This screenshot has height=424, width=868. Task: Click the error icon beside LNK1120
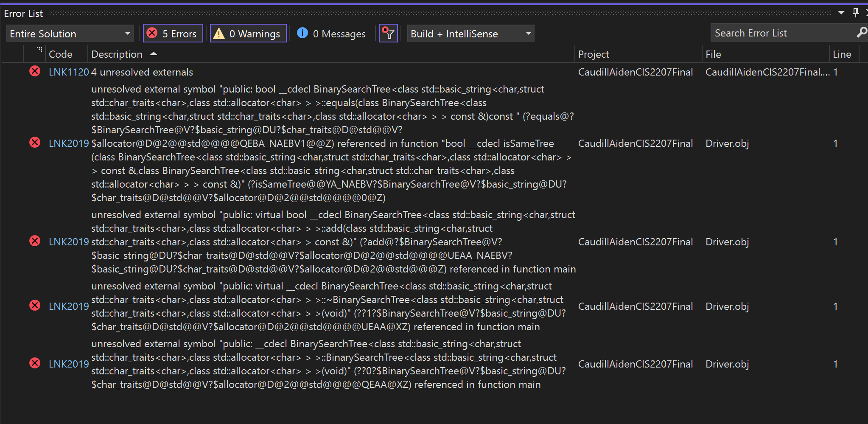[34, 71]
